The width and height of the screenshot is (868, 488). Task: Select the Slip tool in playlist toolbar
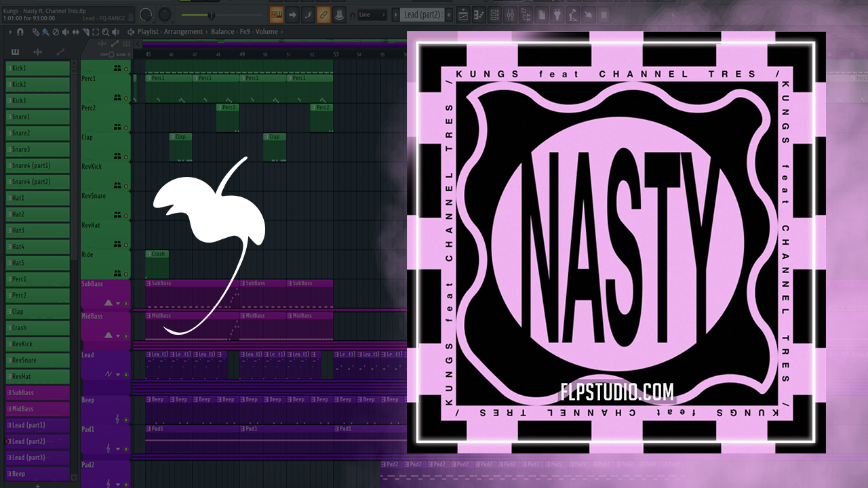(x=76, y=32)
